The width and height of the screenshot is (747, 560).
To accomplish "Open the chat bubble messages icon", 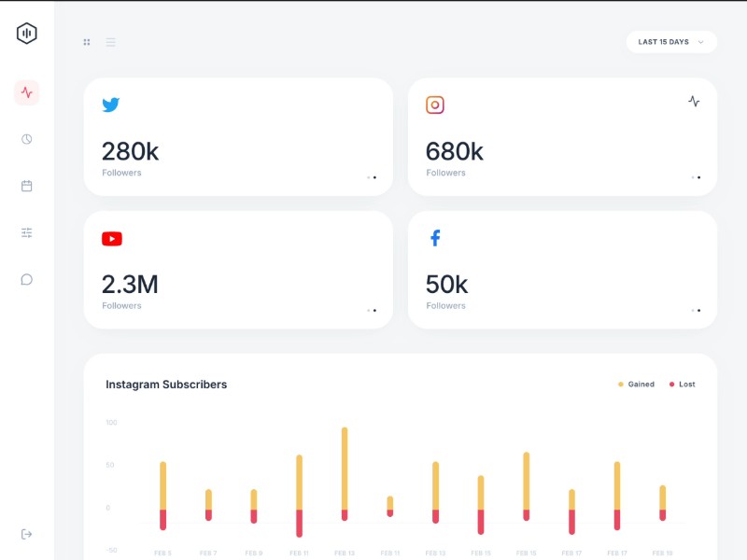I will [27, 279].
